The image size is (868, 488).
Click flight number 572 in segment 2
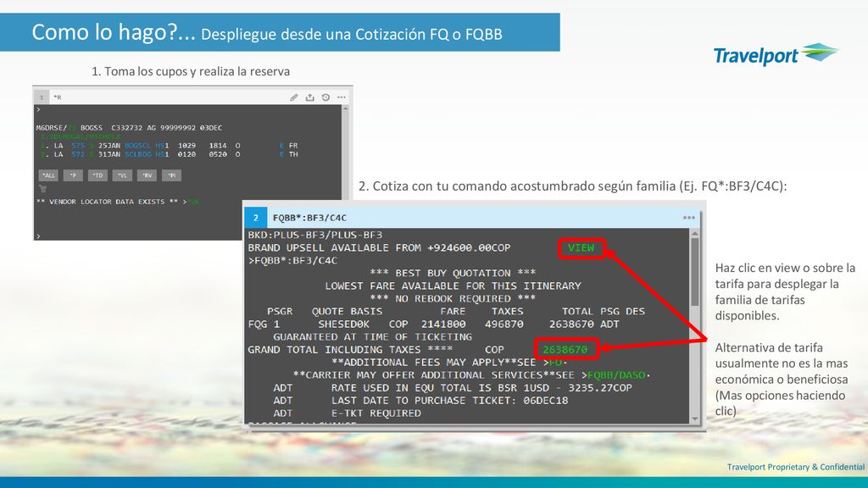(x=78, y=154)
